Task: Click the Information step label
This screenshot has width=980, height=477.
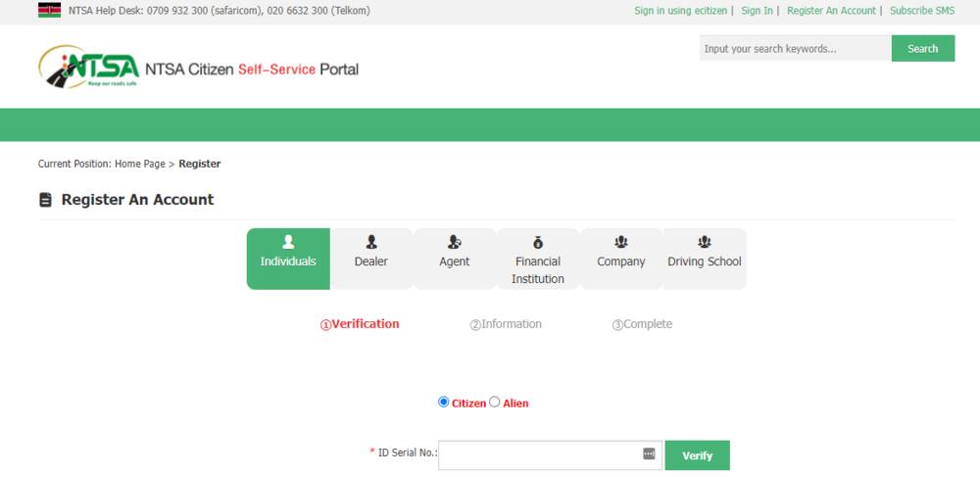Action: pyautogui.click(x=506, y=324)
